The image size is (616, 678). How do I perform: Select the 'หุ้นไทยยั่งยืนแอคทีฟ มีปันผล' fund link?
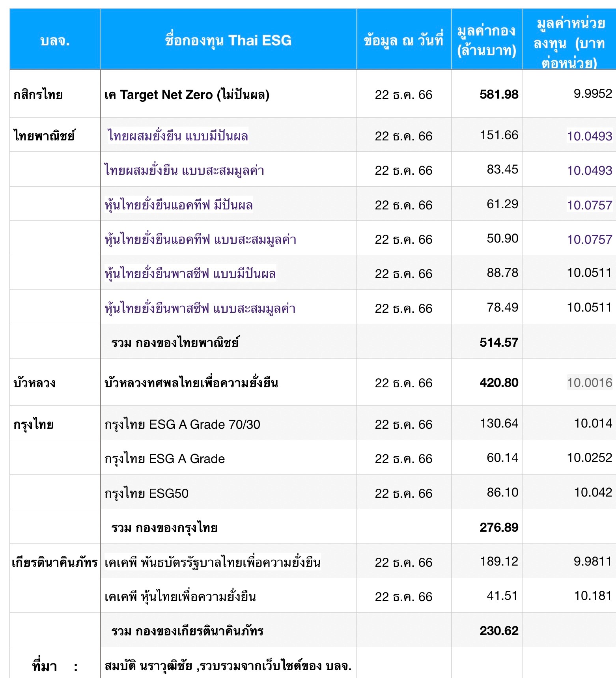click(x=179, y=205)
